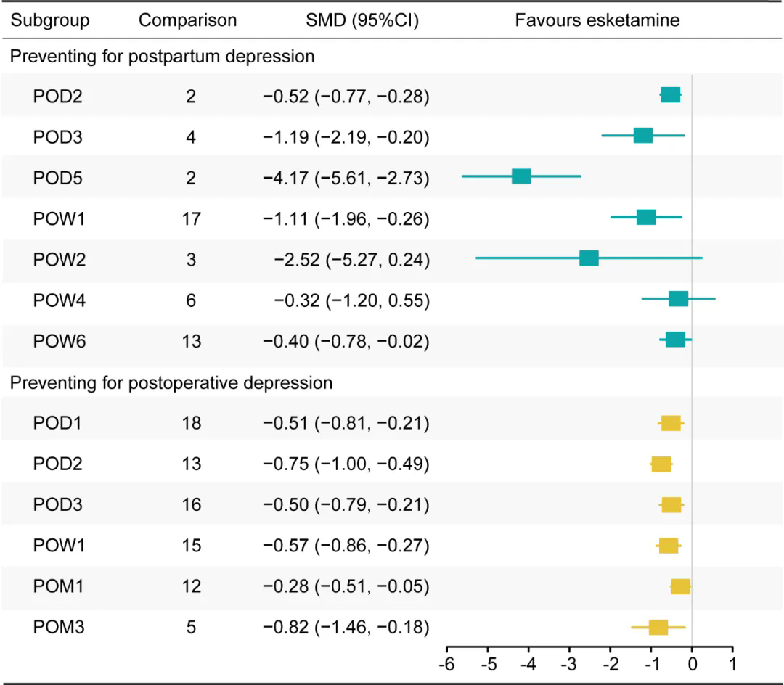This screenshot has width=784, height=685.
Task: Click the -6 axis tick label
Action: 448,663
